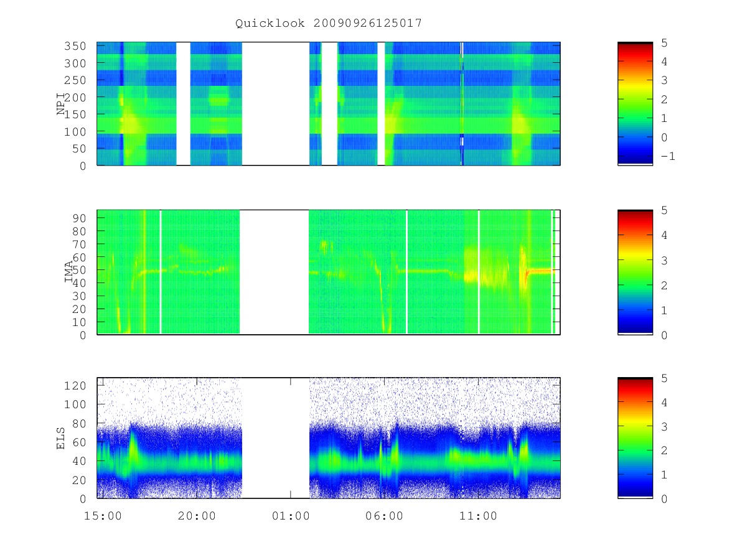Click inside the IMA spectrogram panel
Screen dimensions: 747x560
coord(329,273)
